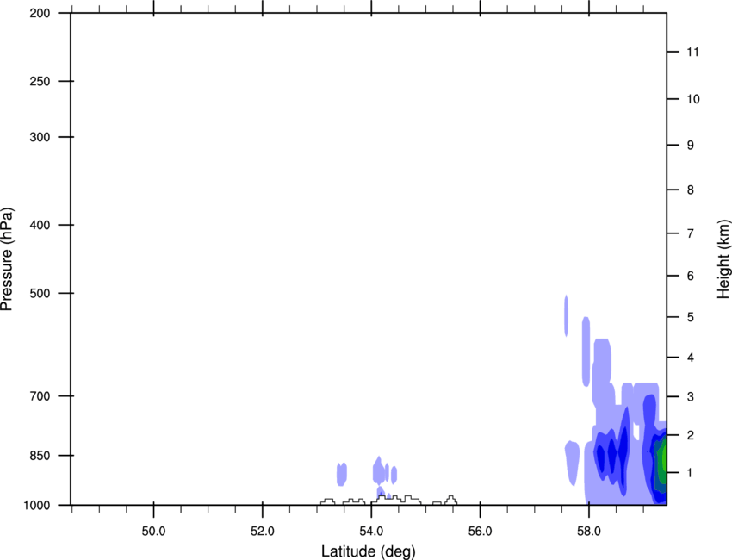732x560 pixels.
Task: Click the 250 pressure tick label
Action: pyautogui.click(x=40, y=81)
